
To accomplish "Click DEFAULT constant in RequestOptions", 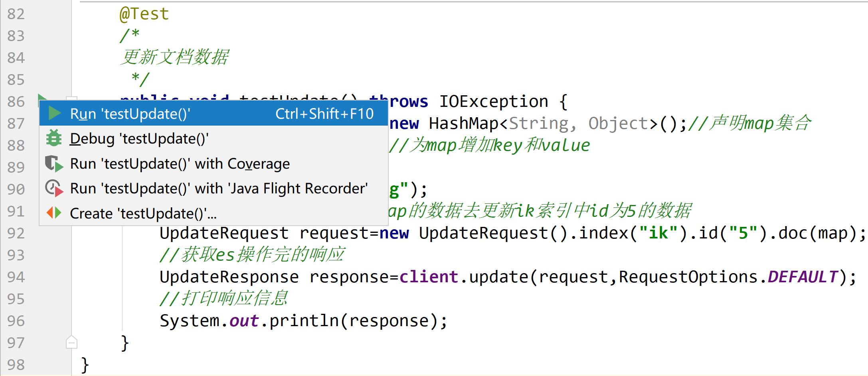I will pyautogui.click(x=803, y=277).
